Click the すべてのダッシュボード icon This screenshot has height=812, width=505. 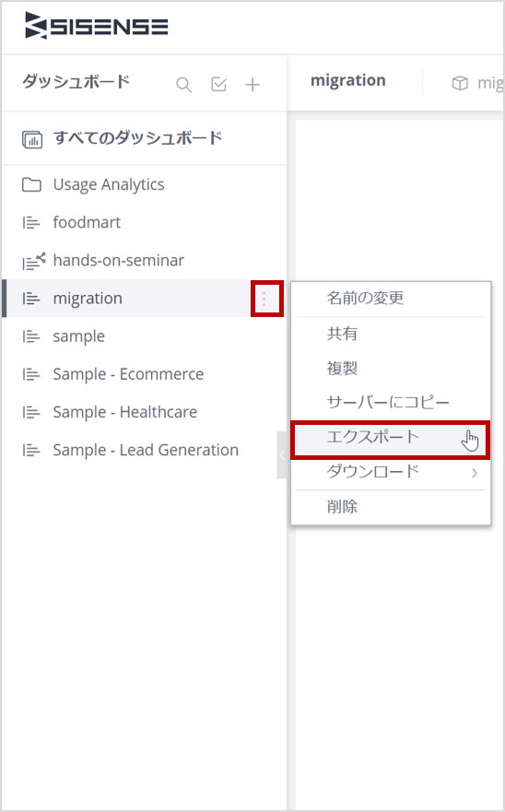pos(32,139)
